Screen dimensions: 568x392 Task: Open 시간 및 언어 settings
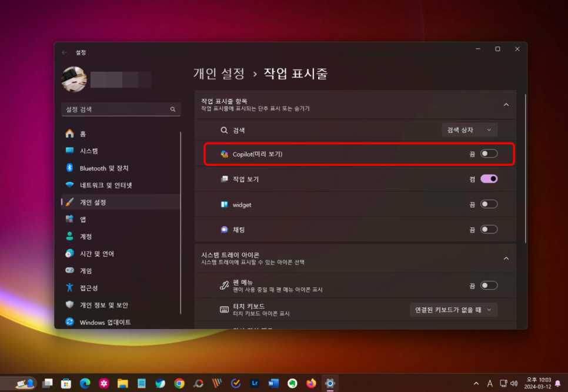(121, 253)
